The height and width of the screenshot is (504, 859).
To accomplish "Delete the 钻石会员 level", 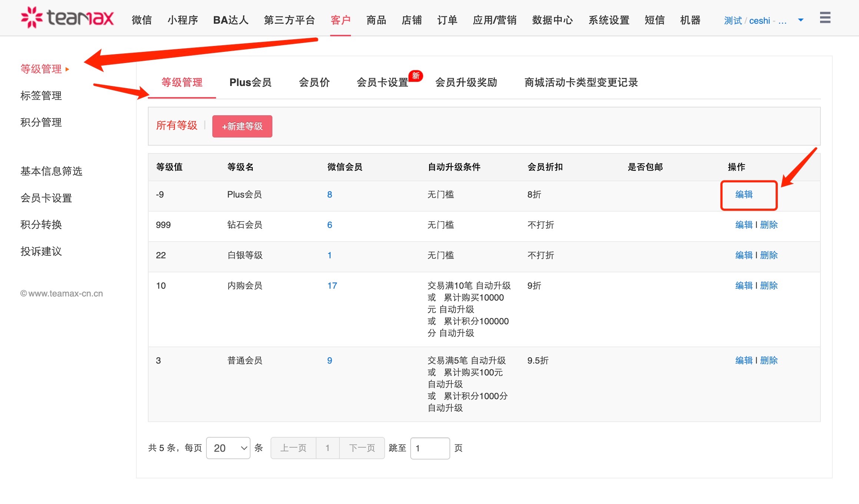I will tap(769, 225).
